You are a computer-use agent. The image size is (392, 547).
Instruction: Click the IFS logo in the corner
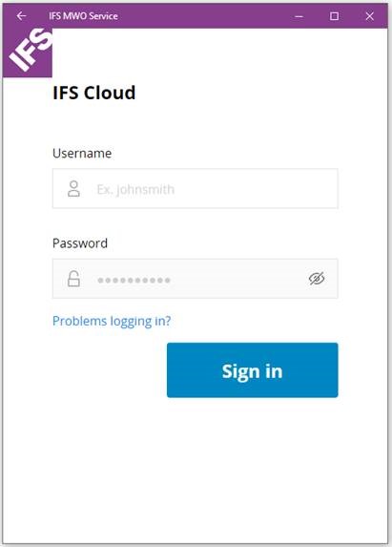(28, 53)
